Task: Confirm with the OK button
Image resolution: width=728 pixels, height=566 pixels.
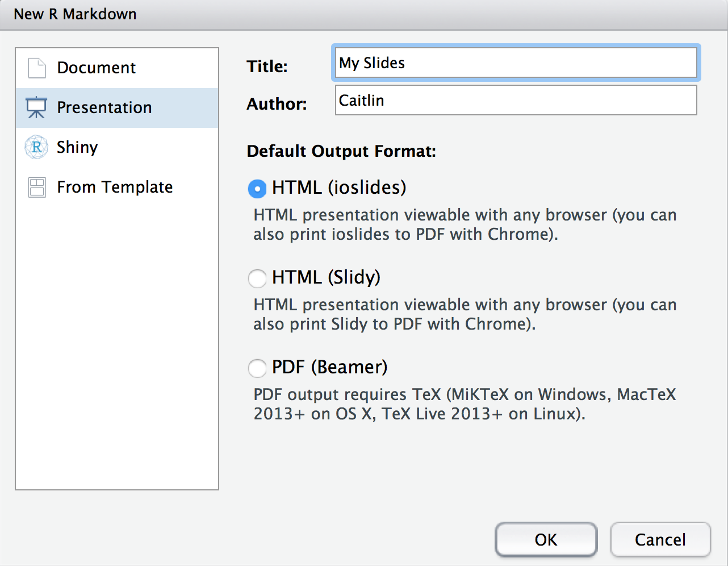Action: [546, 539]
